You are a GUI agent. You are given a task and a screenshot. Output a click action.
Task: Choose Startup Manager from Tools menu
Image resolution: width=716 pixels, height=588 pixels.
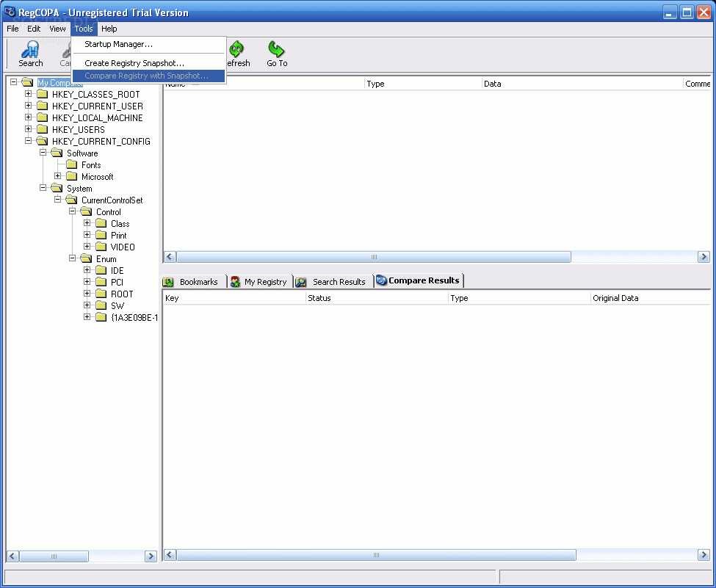pyautogui.click(x=148, y=44)
